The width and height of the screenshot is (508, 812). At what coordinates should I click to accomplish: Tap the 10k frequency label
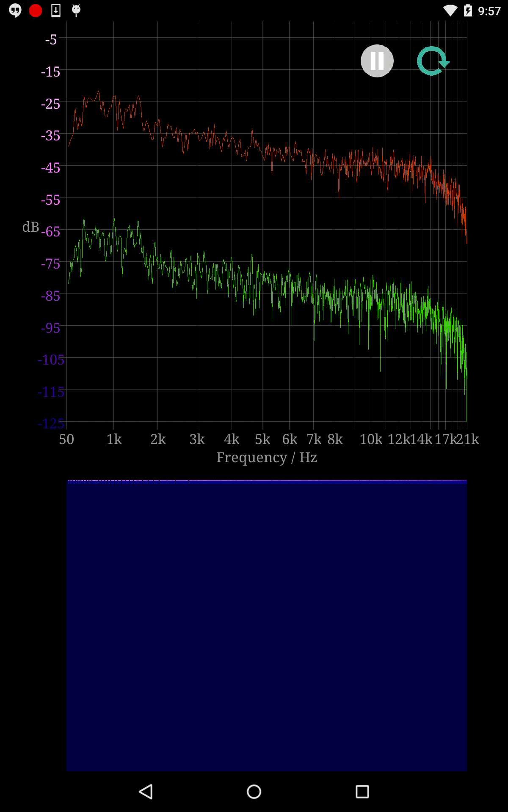(x=371, y=439)
